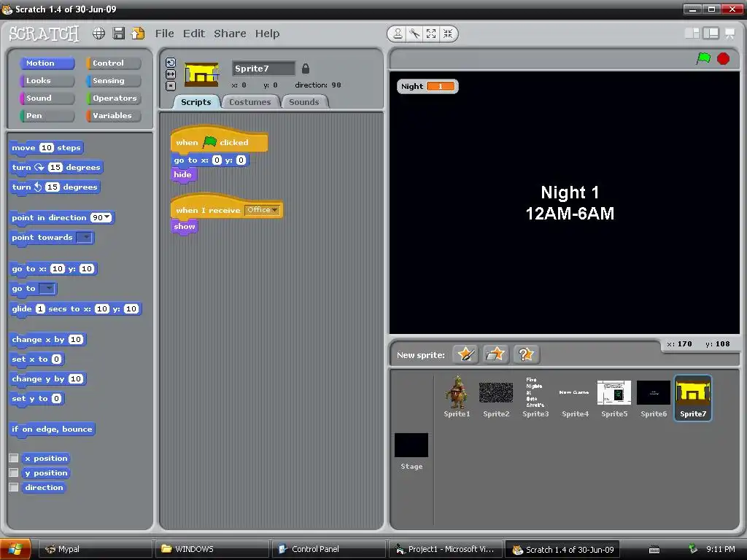Get a surprise sprite
This screenshot has height=560, width=747.
(x=526, y=354)
